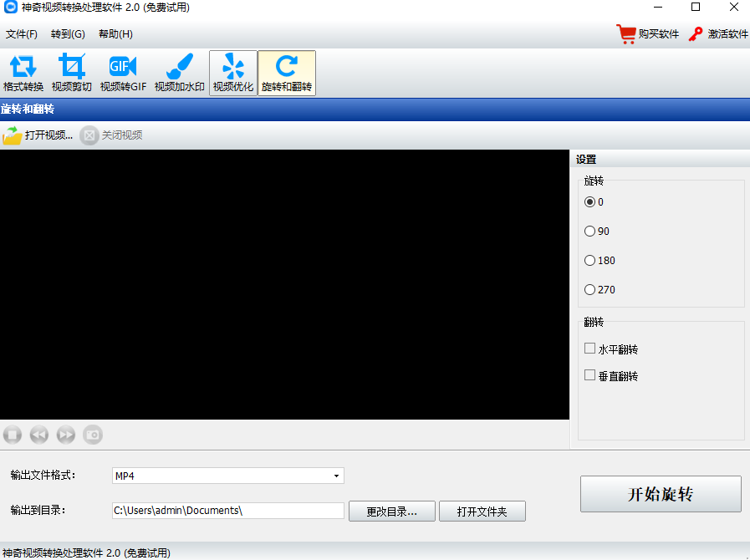Viewport: 750px width, 560px height.
Task: Click the 关闭视频 close video icon
Action: [x=89, y=135]
